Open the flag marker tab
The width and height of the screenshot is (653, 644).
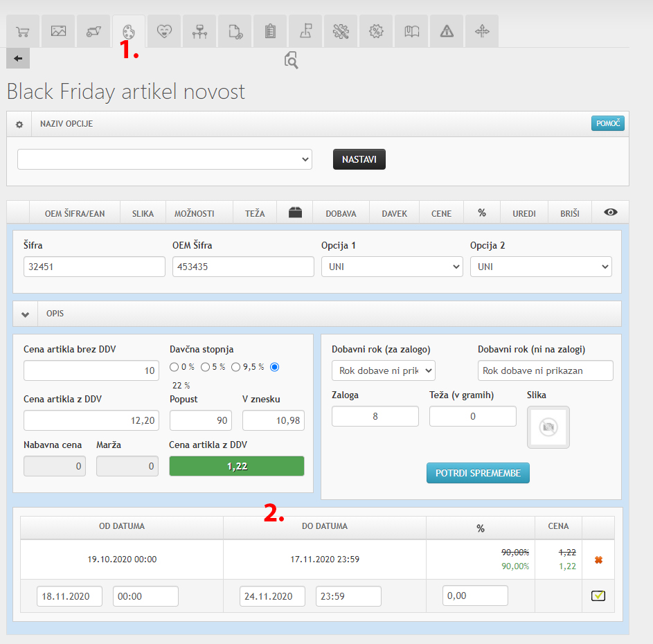[305, 31]
